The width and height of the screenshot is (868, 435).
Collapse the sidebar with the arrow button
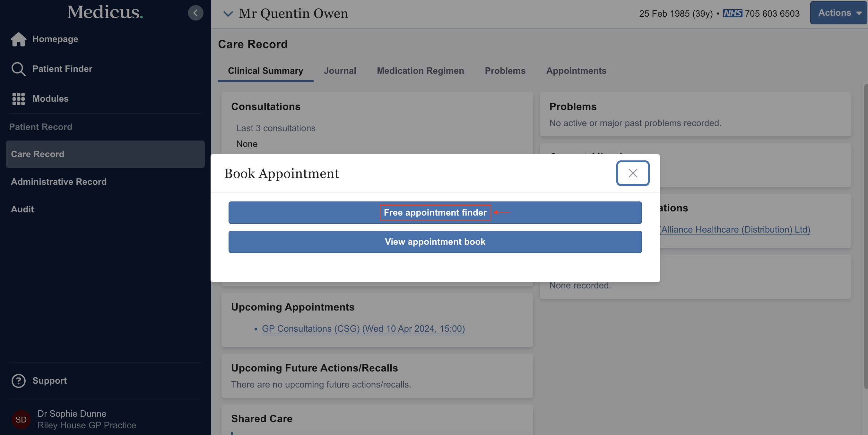point(195,13)
